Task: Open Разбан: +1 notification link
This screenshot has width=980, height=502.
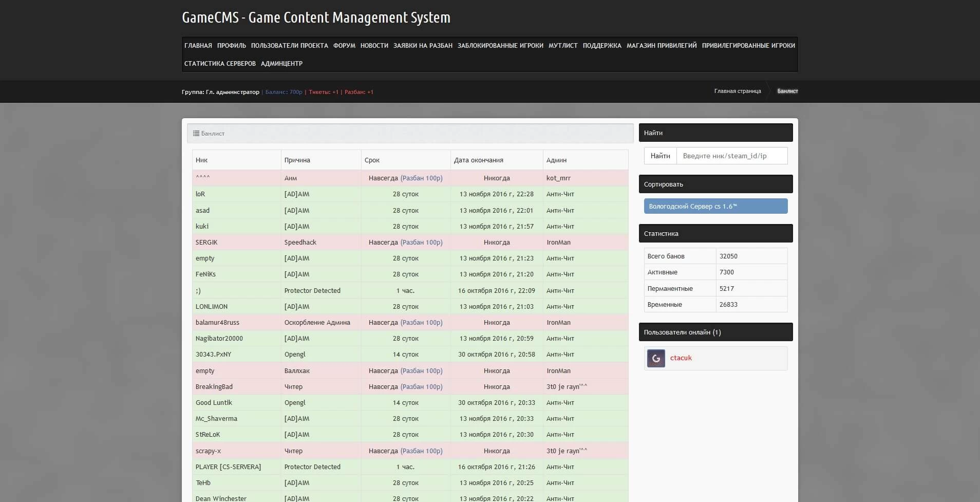Action: 359,92
